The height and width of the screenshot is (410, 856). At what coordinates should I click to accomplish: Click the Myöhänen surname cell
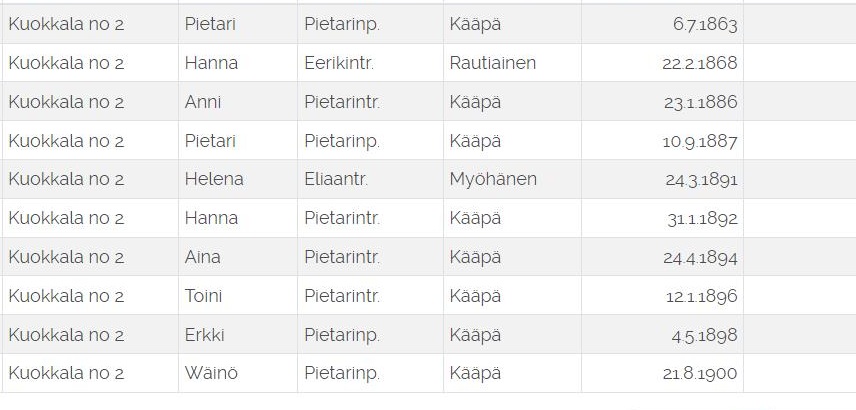point(493,179)
